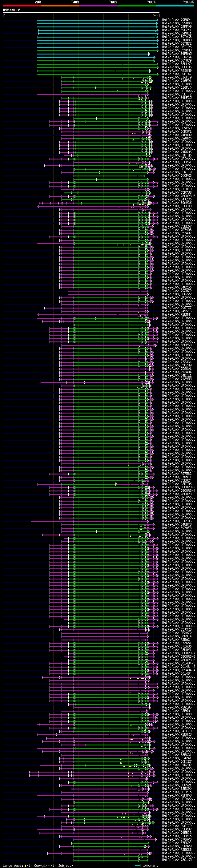
Task: Select the AV544112 query title
Action: pos(11,10)
